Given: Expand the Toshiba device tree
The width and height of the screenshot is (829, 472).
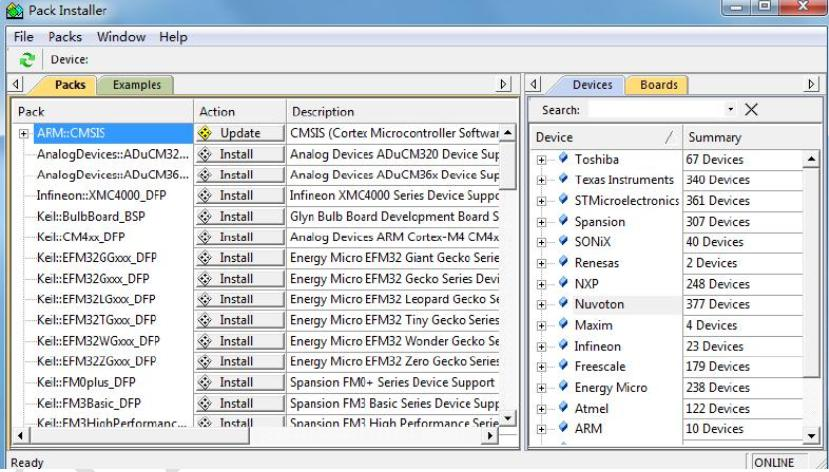Looking at the screenshot, I should [541, 160].
